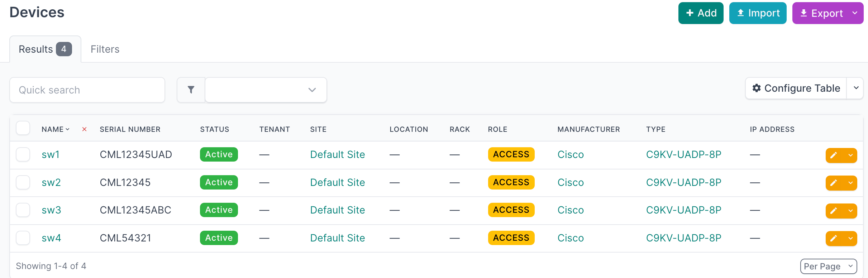Expand the Export dropdown arrow
The image size is (868, 278).
point(855,13)
